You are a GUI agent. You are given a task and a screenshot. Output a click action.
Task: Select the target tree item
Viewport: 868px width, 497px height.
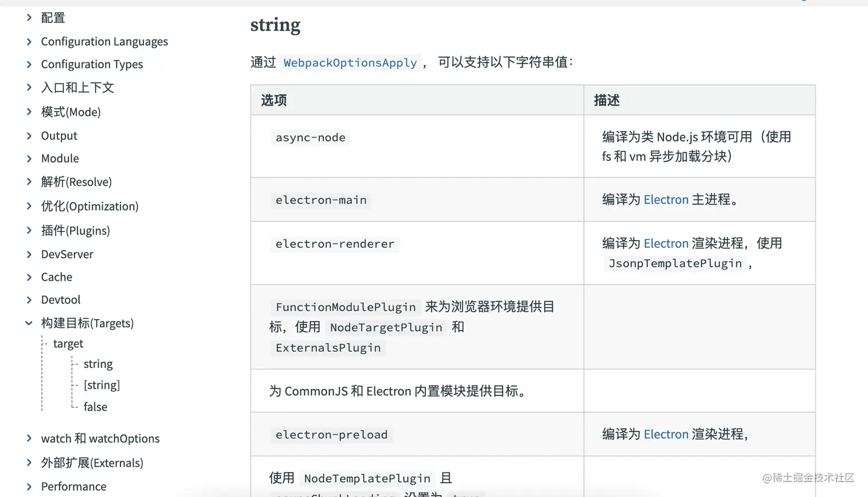point(68,344)
